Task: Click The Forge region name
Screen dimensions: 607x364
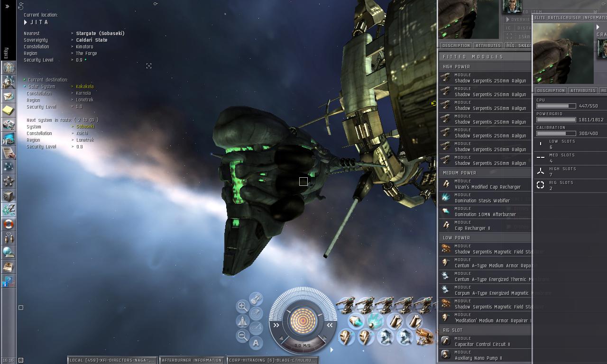Action: (x=86, y=54)
